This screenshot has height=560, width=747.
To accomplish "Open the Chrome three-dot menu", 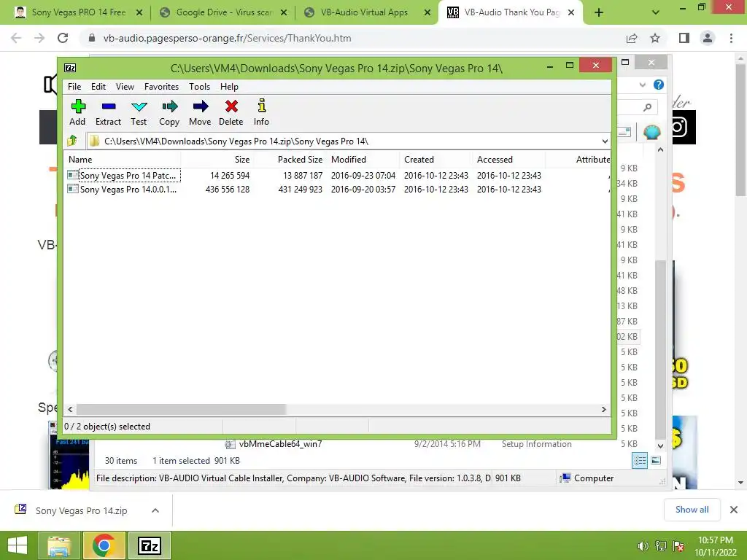I will [x=731, y=38].
